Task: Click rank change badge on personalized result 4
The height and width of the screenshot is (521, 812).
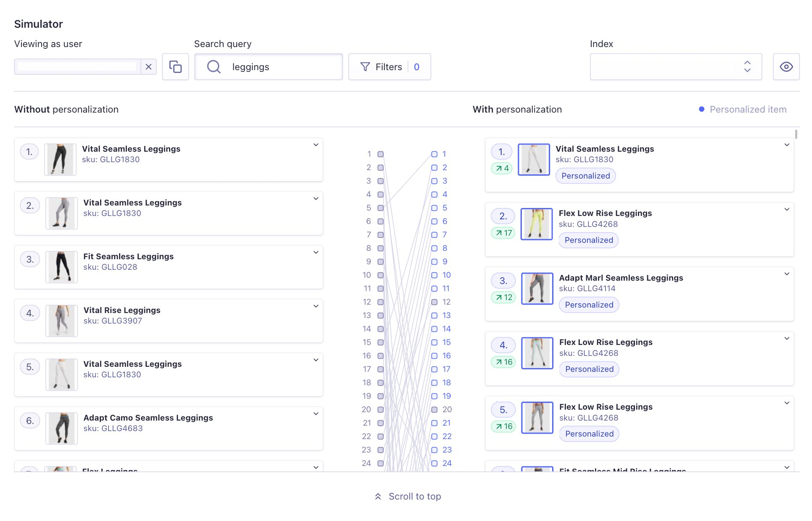Action: point(503,362)
